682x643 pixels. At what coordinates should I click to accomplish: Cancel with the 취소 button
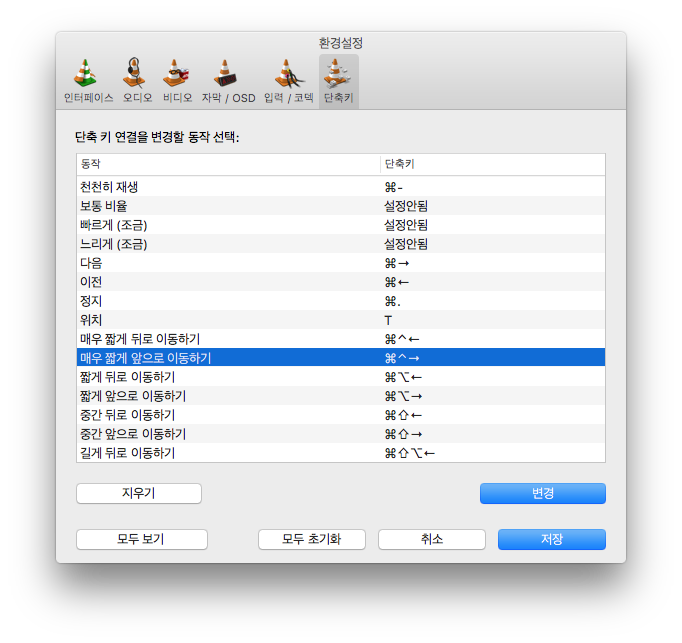click(x=431, y=539)
